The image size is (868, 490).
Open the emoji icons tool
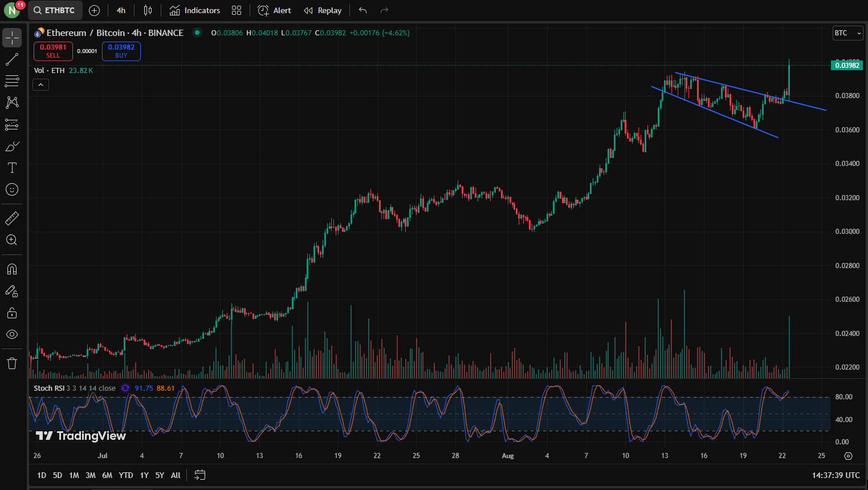12,189
